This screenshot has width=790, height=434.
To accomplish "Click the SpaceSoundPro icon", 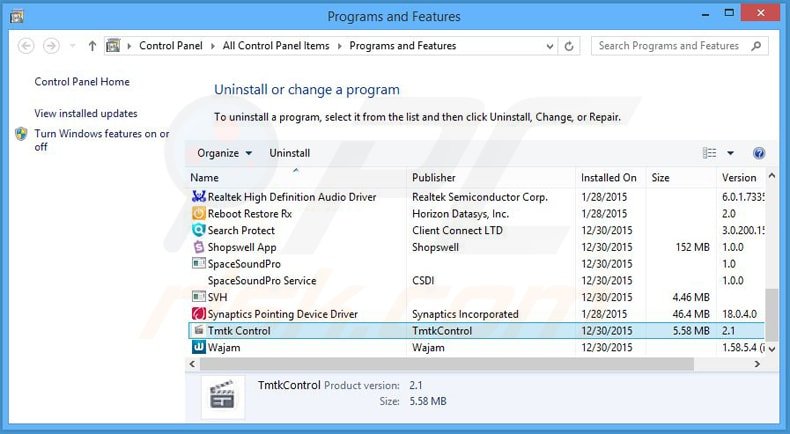I will (199, 263).
